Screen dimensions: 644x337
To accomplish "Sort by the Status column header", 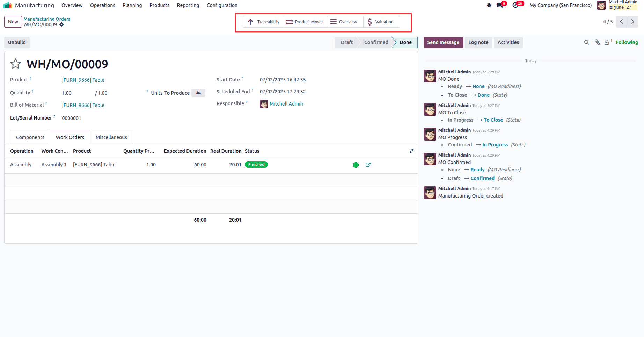I will [252, 151].
